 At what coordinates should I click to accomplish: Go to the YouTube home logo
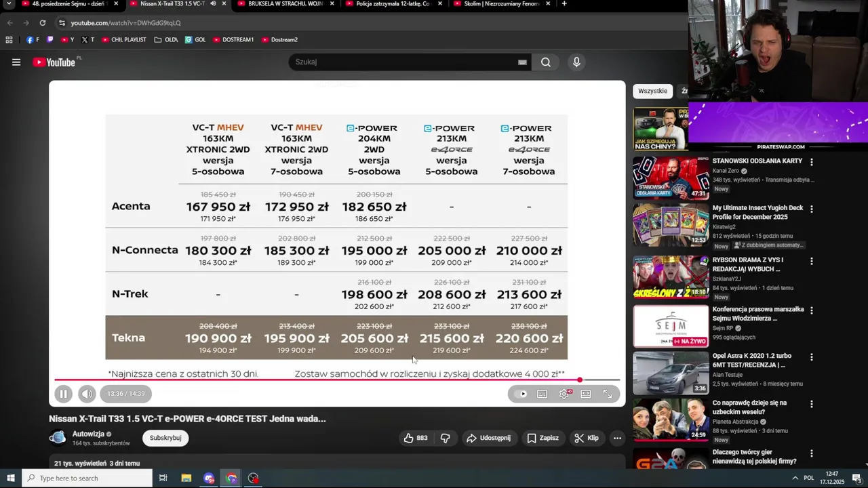click(54, 62)
